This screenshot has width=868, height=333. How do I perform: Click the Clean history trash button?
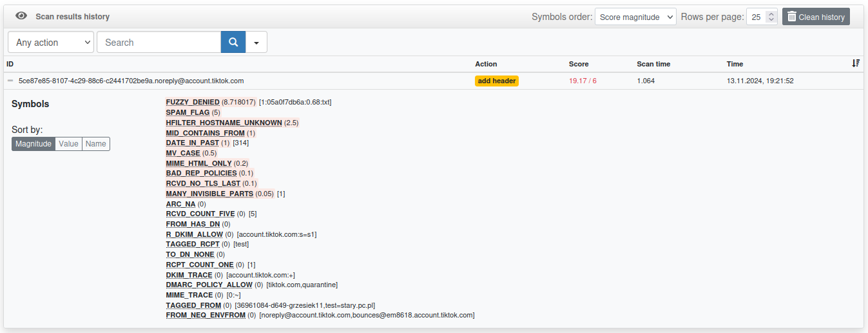click(815, 17)
